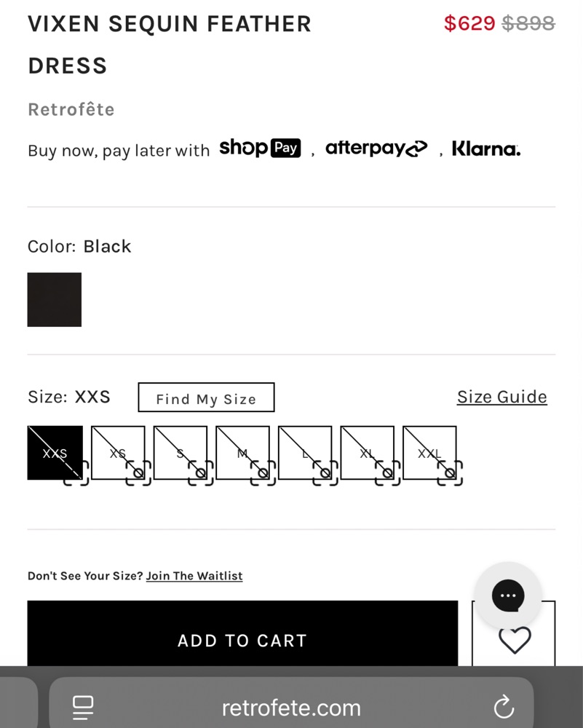Tap the browser reload icon
Image resolution: width=583 pixels, height=728 pixels.
[504, 707]
